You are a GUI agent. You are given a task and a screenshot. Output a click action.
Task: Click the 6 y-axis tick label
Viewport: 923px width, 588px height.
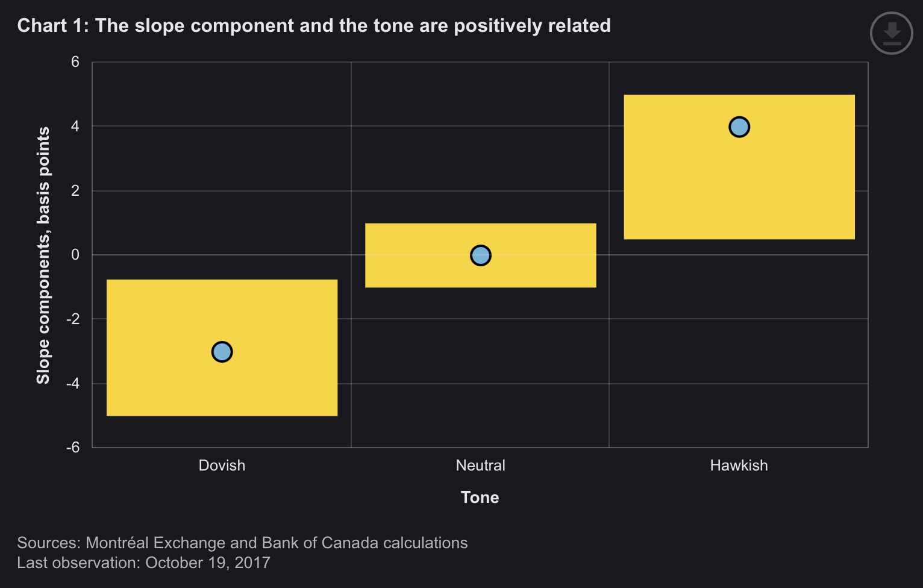75,61
